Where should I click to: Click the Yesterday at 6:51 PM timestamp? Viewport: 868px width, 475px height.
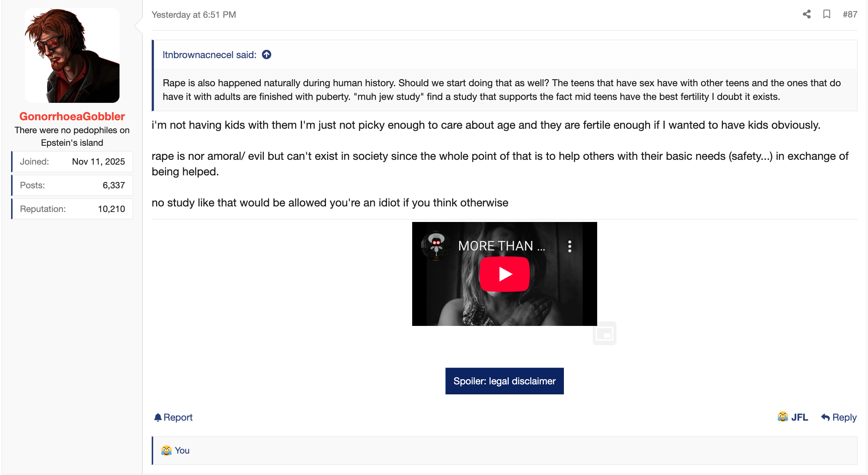(194, 15)
